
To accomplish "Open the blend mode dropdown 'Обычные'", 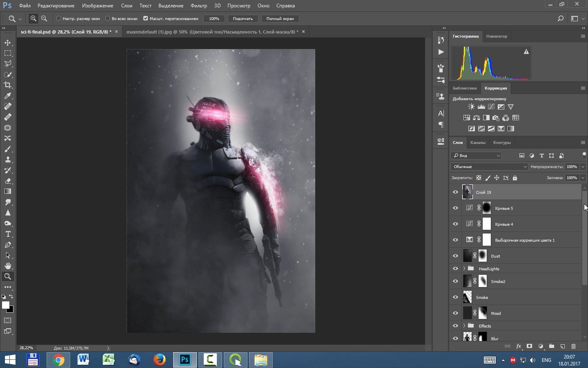I will pyautogui.click(x=490, y=167).
